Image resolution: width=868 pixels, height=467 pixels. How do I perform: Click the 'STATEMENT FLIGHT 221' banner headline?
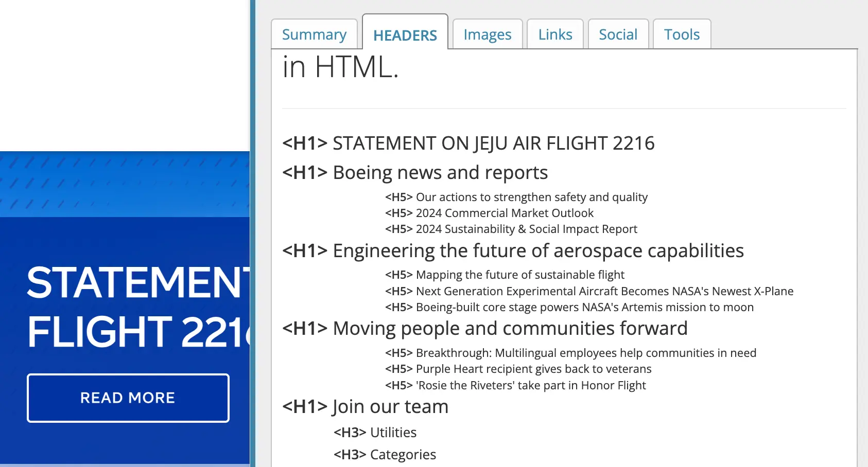tap(138, 307)
